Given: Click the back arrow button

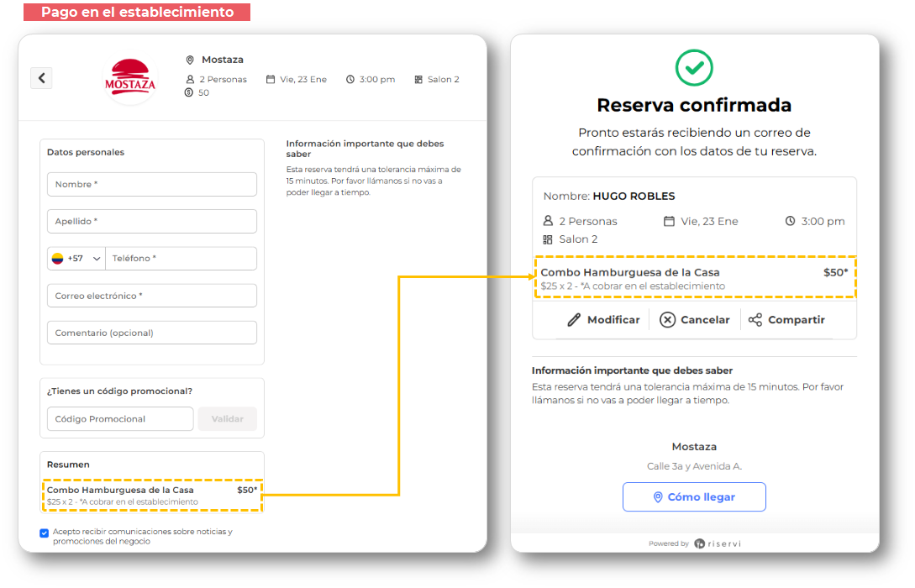Looking at the screenshot, I should tap(41, 78).
